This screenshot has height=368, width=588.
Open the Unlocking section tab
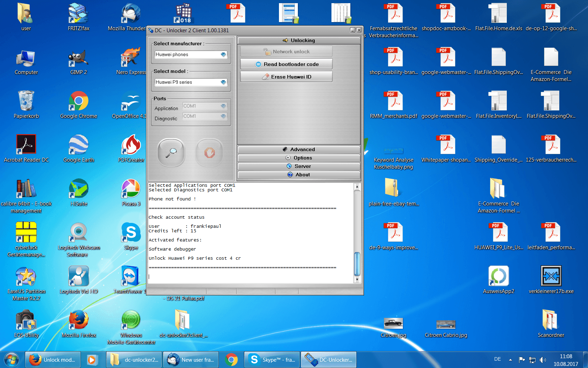(x=299, y=40)
